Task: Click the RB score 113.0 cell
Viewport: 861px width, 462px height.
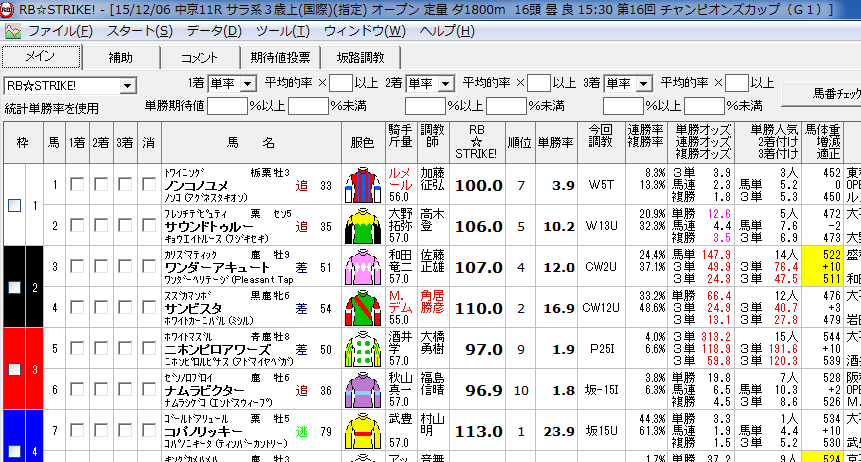Action: pos(478,432)
